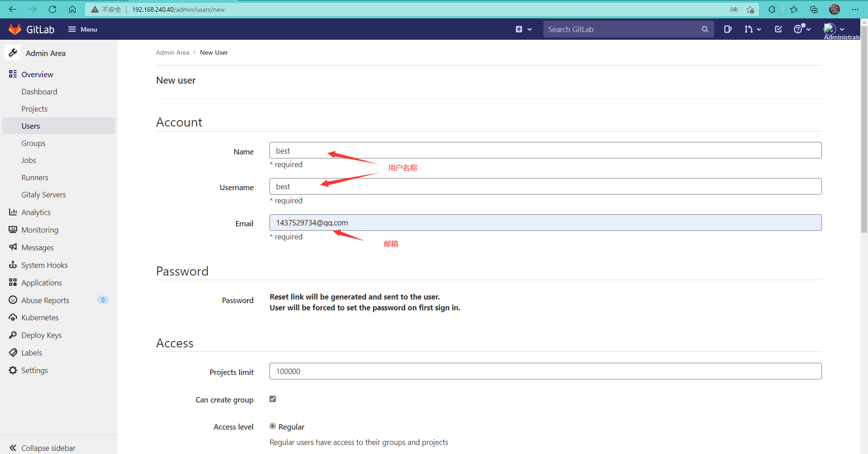
Task: Select the Deploy Keys key icon
Action: pyautogui.click(x=13, y=335)
